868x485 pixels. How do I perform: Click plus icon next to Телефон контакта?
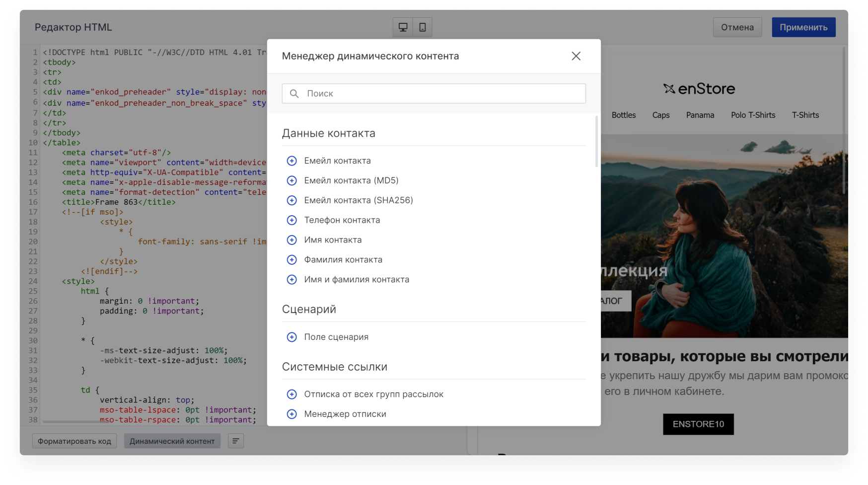click(x=292, y=220)
